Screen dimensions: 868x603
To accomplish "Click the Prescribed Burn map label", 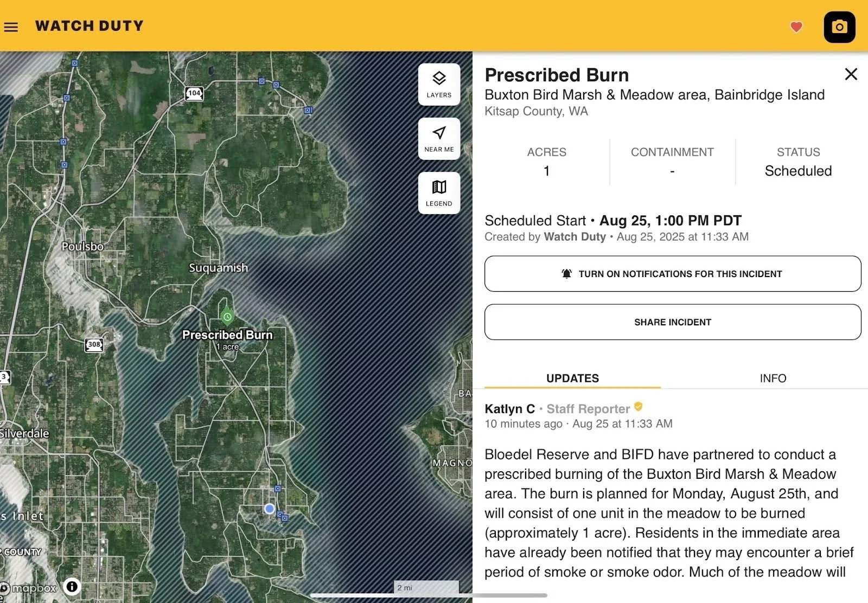I will [x=227, y=335].
